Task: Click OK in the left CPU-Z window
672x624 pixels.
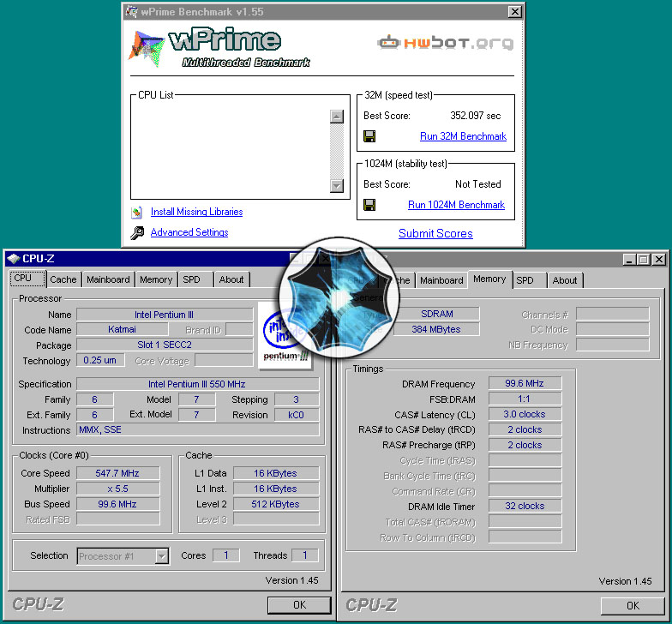Action: (x=299, y=605)
